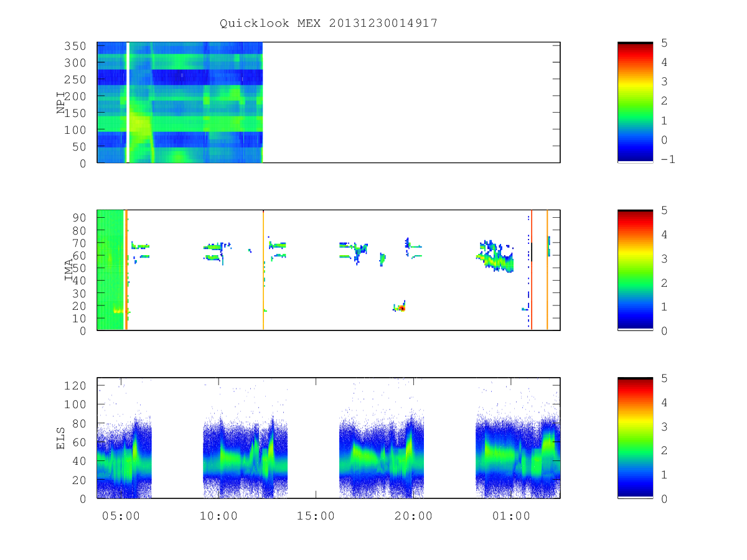Click the orange vertical line at IMA panel middle
Screen dimensions: 747x560
coord(263,270)
